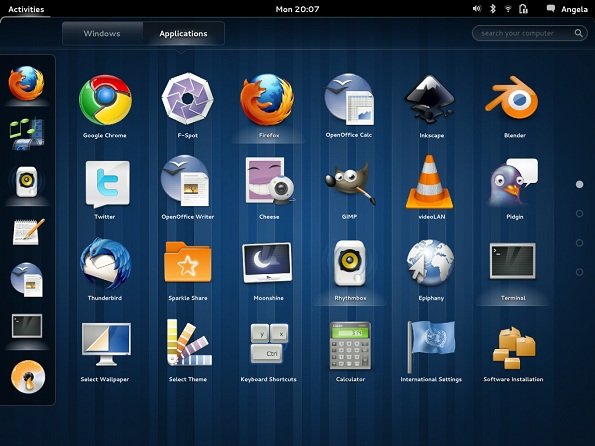Launch OpenOffice Calc
Viewport: 595px width, 446px height.
point(349,99)
